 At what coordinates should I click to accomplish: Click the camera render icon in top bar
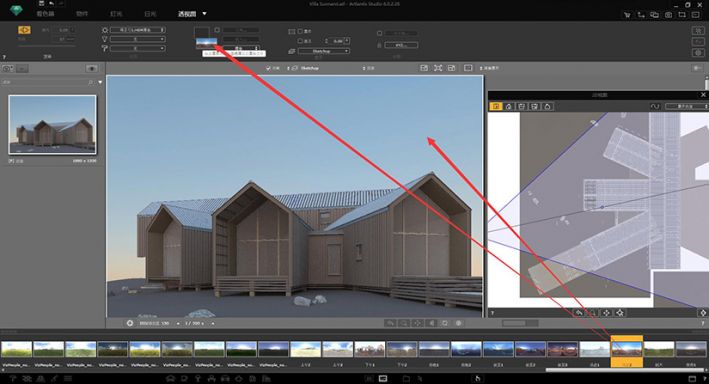tap(668, 14)
